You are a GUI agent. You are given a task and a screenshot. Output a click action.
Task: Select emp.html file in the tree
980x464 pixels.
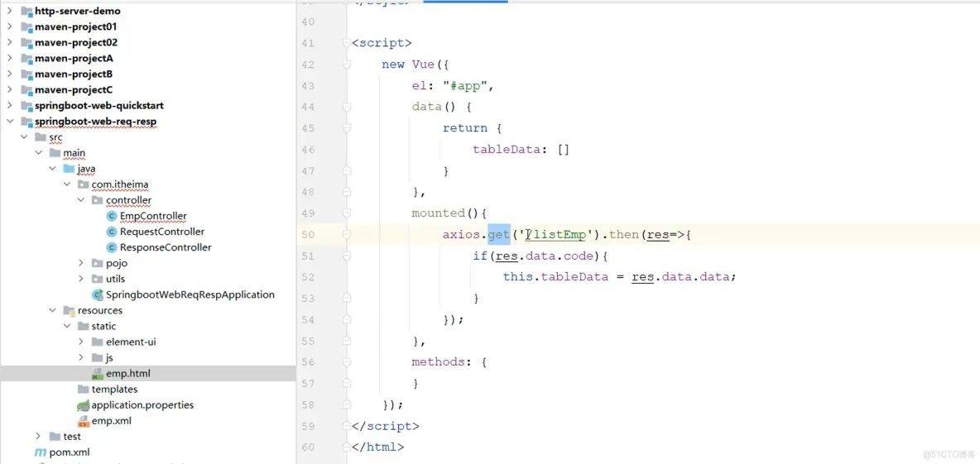point(128,374)
